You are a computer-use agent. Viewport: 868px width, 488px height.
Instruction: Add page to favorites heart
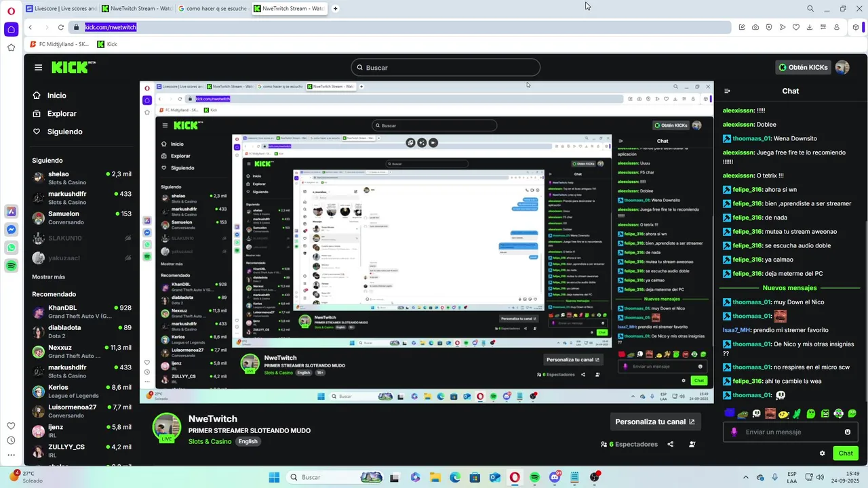796,27
